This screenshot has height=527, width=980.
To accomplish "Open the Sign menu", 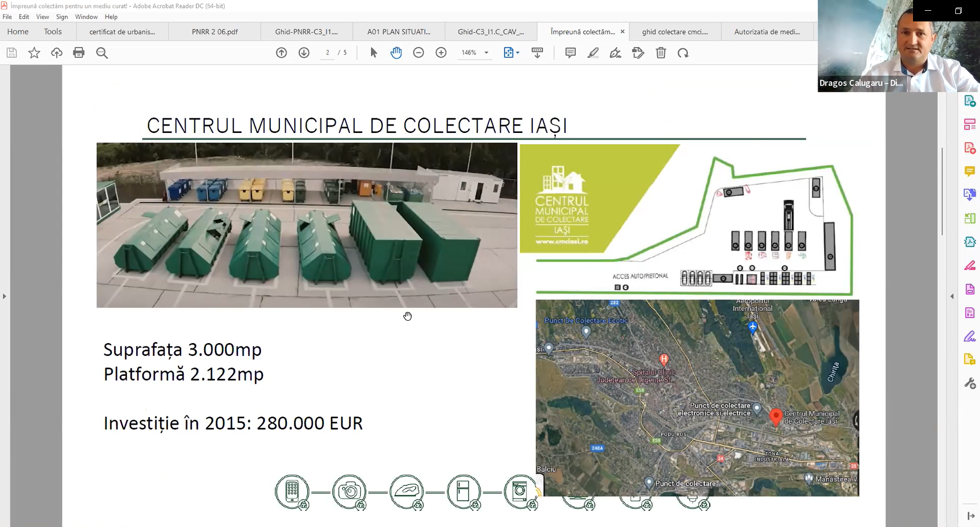I will click(x=62, y=17).
